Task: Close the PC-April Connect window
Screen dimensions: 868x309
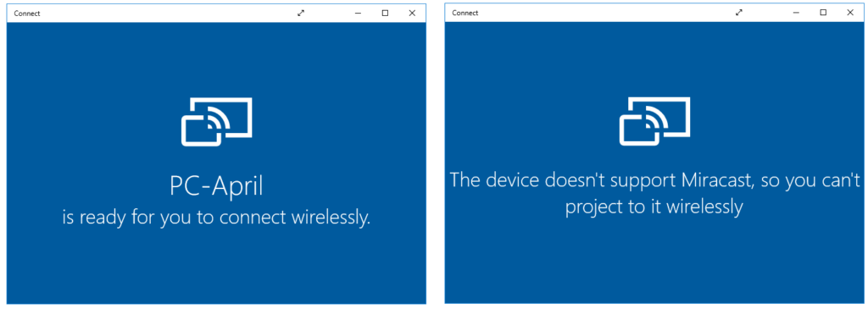Action: tap(412, 13)
